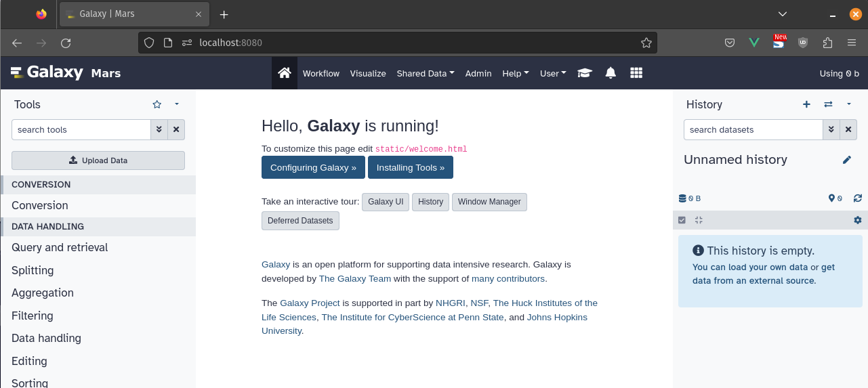Open the grid apps icon in masthead

(636, 73)
